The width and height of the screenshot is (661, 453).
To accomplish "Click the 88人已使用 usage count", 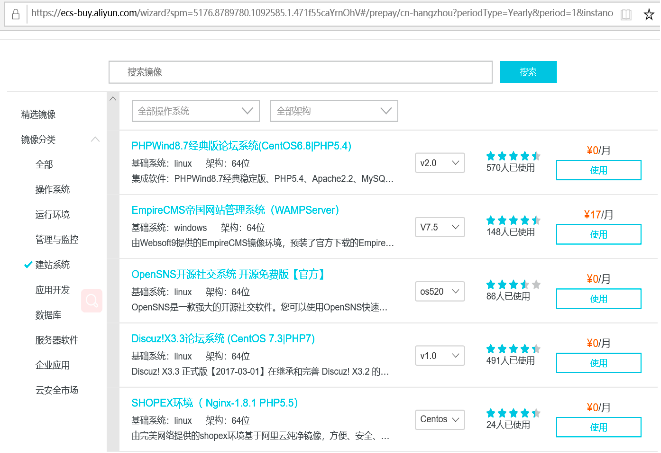I will pyautogui.click(x=508, y=296).
